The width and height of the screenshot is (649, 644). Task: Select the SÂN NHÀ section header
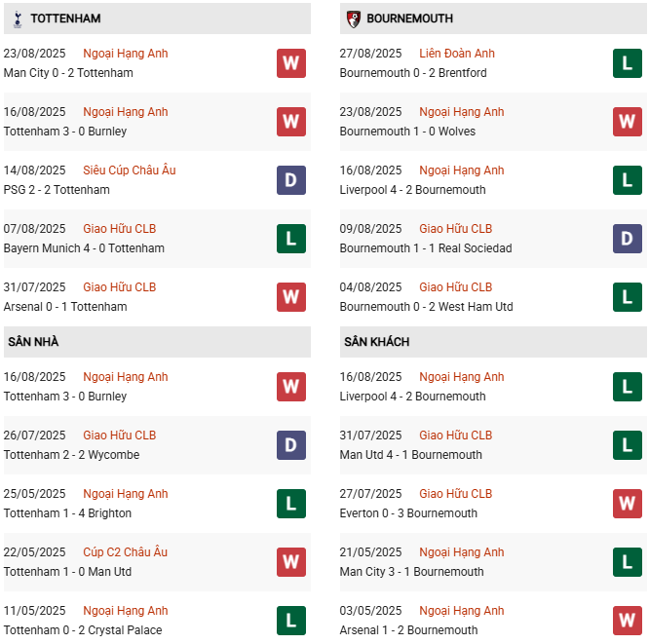(34, 342)
